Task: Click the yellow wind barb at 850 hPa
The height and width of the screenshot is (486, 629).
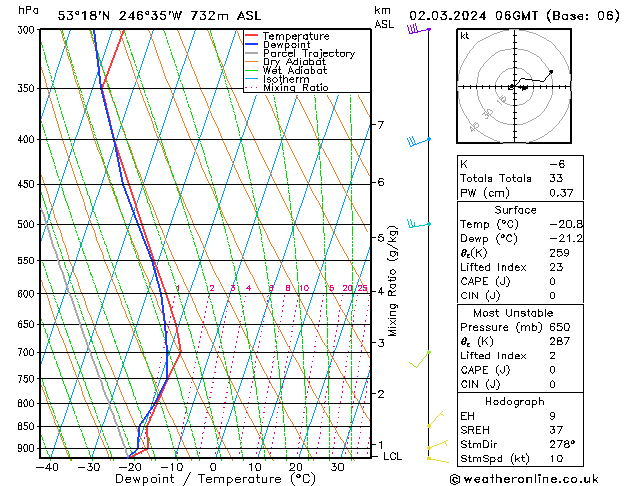Action: (436, 419)
